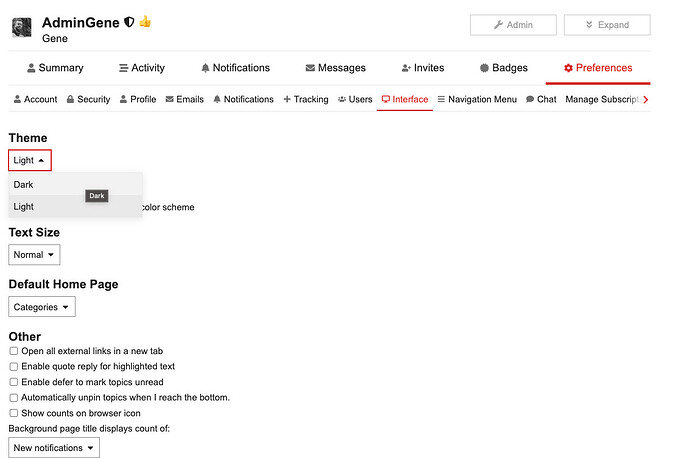Open Notifications preferences sub-tab
The height and width of the screenshot is (458, 690).
click(243, 99)
